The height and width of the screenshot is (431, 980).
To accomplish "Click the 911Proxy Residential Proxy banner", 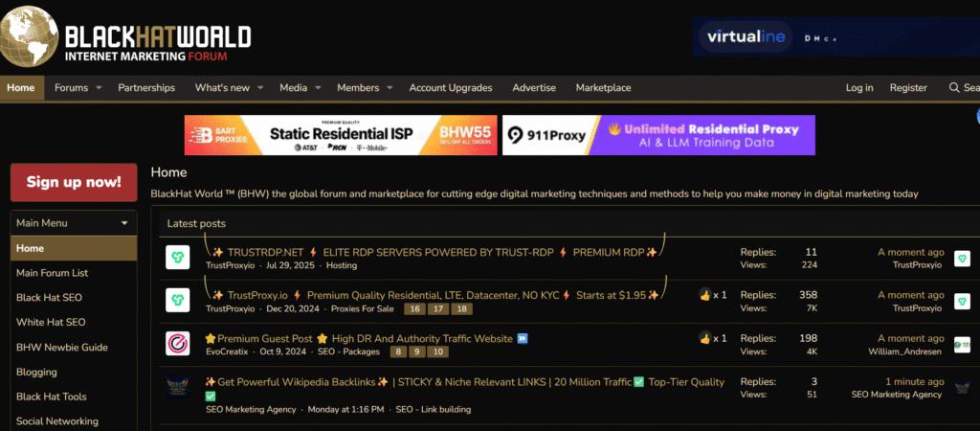I will click(658, 135).
